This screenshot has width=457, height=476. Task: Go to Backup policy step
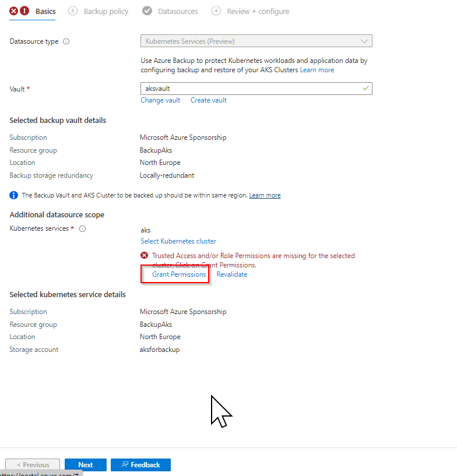click(x=106, y=11)
